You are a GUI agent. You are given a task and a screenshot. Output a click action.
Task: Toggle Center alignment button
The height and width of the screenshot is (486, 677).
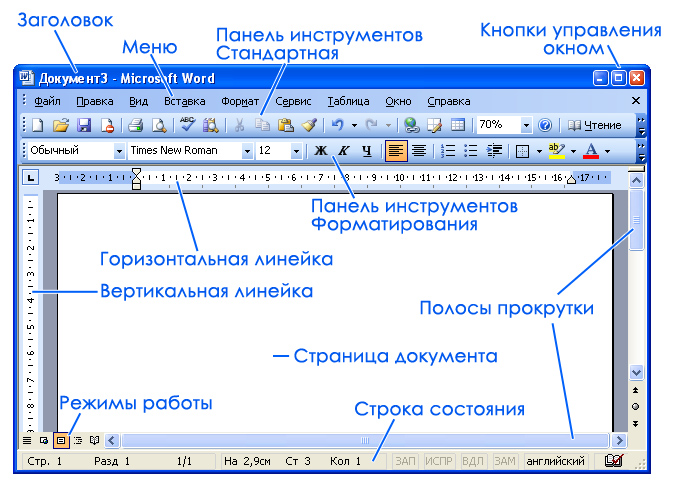coord(419,151)
